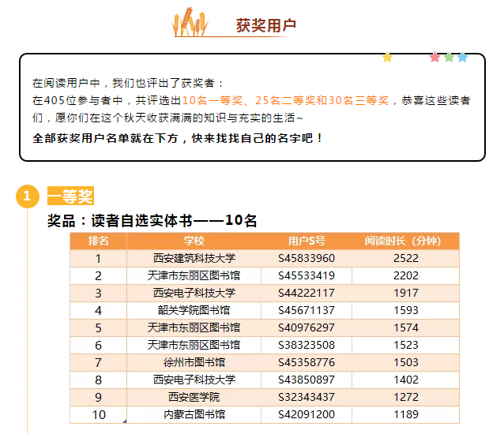Click 内蒙古图书馆 in the last row
The height and width of the screenshot is (434, 504).
[x=194, y=414]
